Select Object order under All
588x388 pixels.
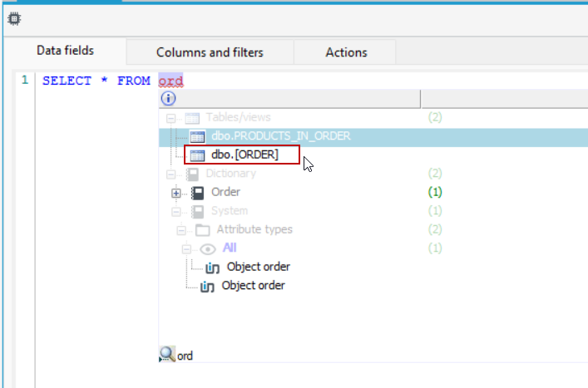[x=259, y=267]
